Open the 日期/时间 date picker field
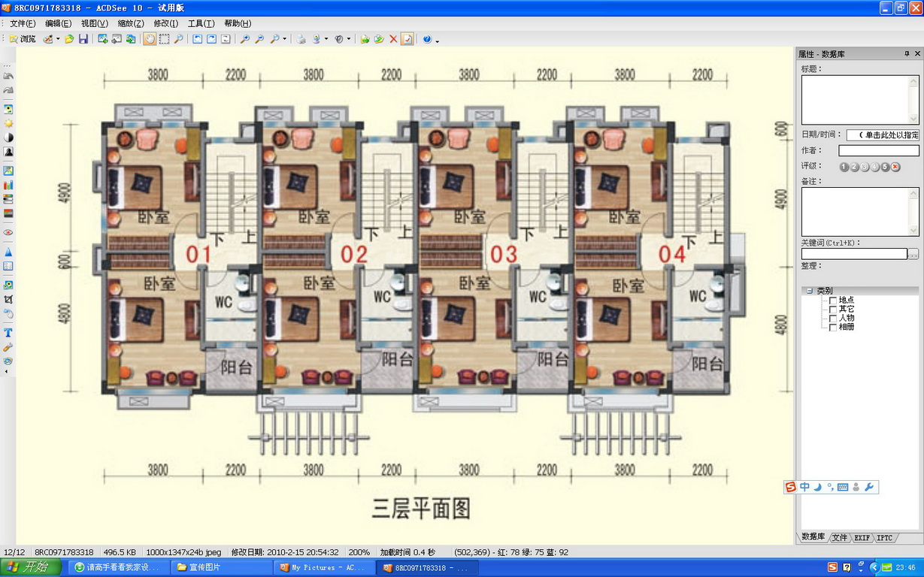 click(883, 135)
